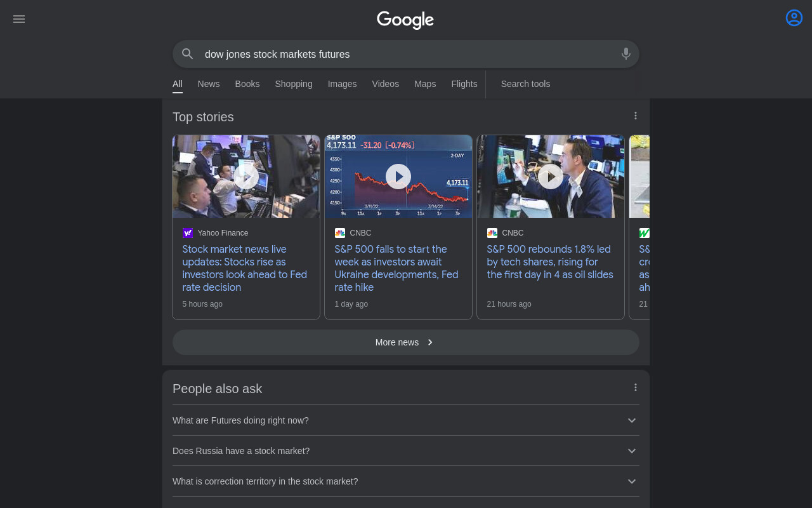Open the user account profile icon
The image size is (812, 508).
click(x=794, y=18)
